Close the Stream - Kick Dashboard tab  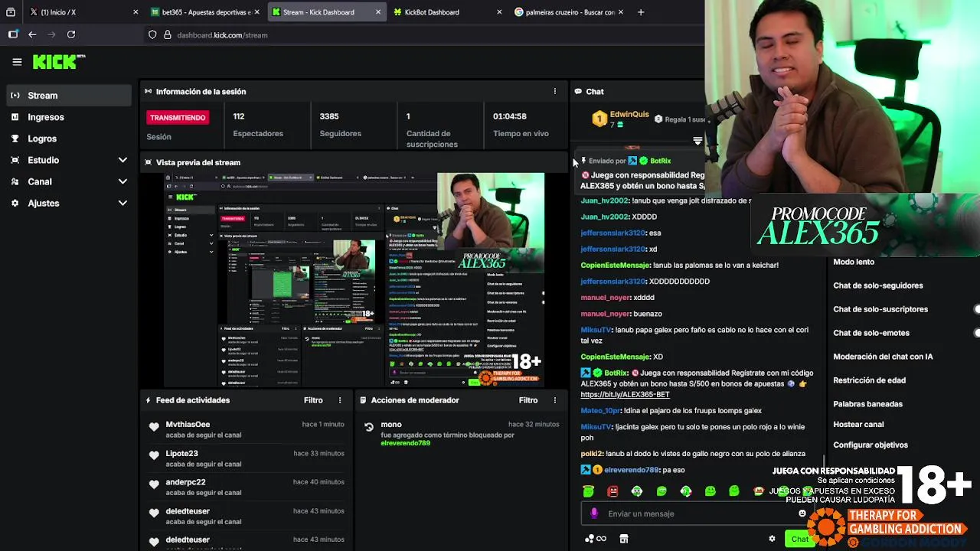[378, 12]
